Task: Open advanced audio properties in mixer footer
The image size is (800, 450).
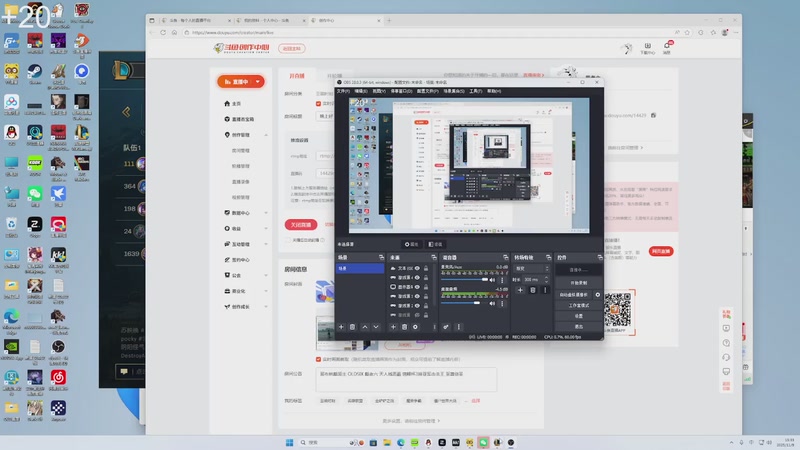Action: [446, 327]
